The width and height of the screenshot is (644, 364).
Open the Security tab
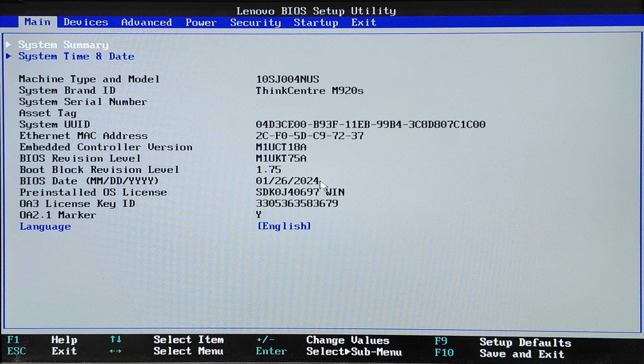tap(255, 22)
